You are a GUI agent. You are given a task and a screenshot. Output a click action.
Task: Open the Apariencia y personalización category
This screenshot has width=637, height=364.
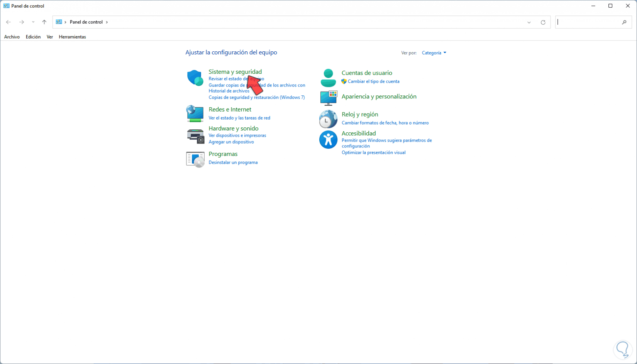[379, 97]
